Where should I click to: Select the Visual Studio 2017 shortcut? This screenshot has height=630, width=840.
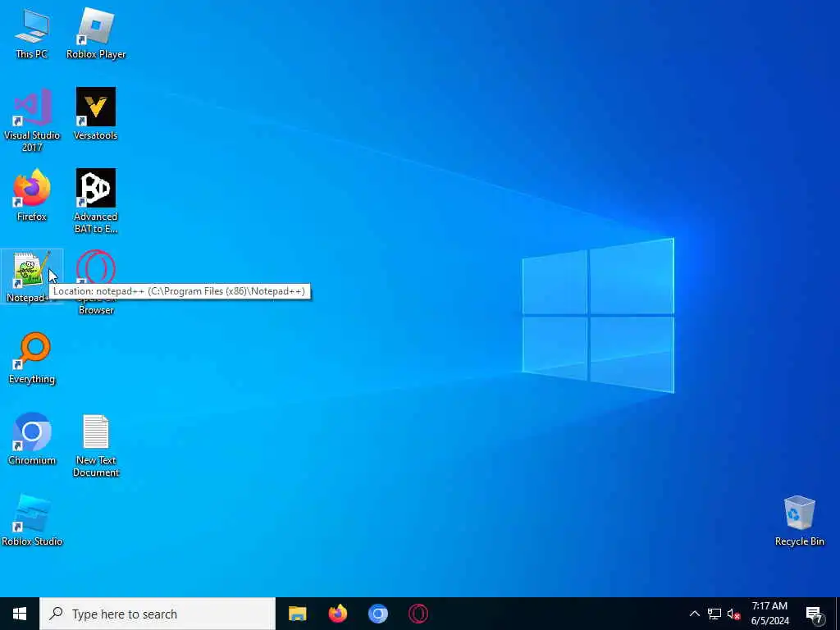[x=32, y=121]
